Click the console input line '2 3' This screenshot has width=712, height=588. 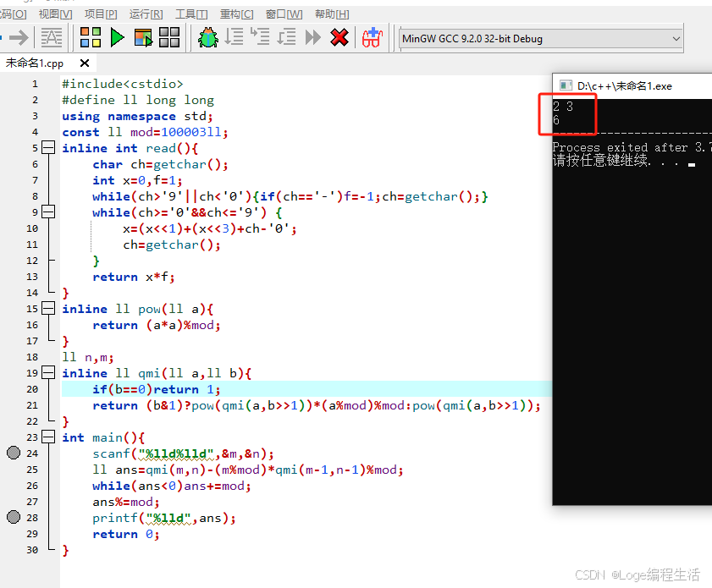pos(563,107)
